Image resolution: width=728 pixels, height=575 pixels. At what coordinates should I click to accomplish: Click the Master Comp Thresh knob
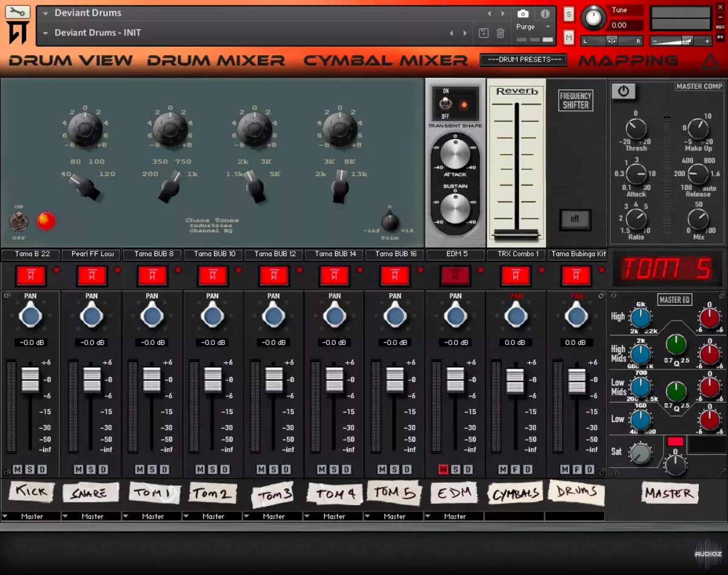point(636,129)
